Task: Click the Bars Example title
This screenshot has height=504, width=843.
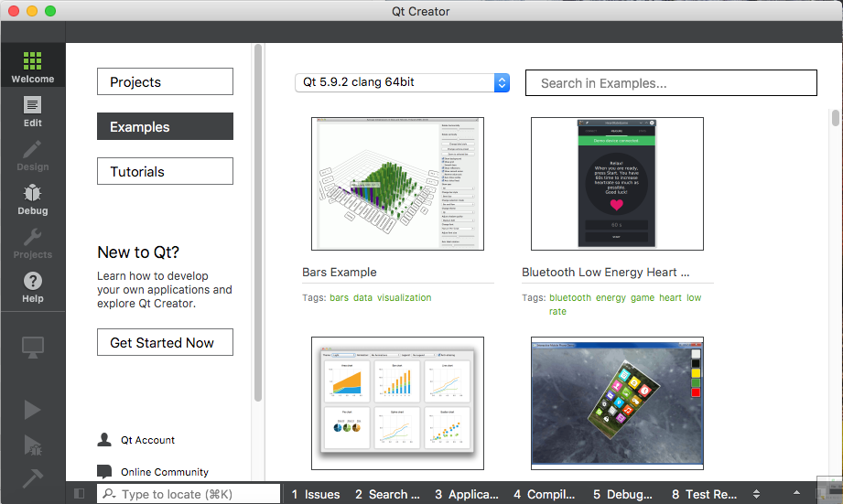Action: [340, 273]
